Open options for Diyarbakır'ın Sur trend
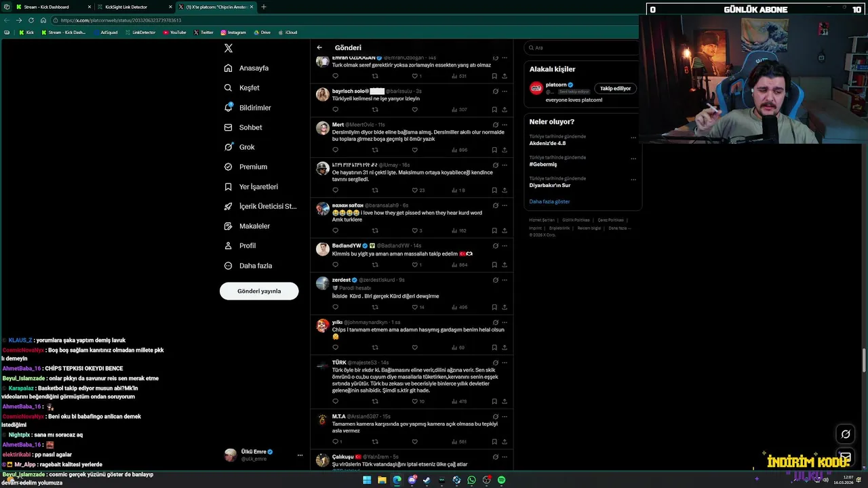 (x=633, y=180)
